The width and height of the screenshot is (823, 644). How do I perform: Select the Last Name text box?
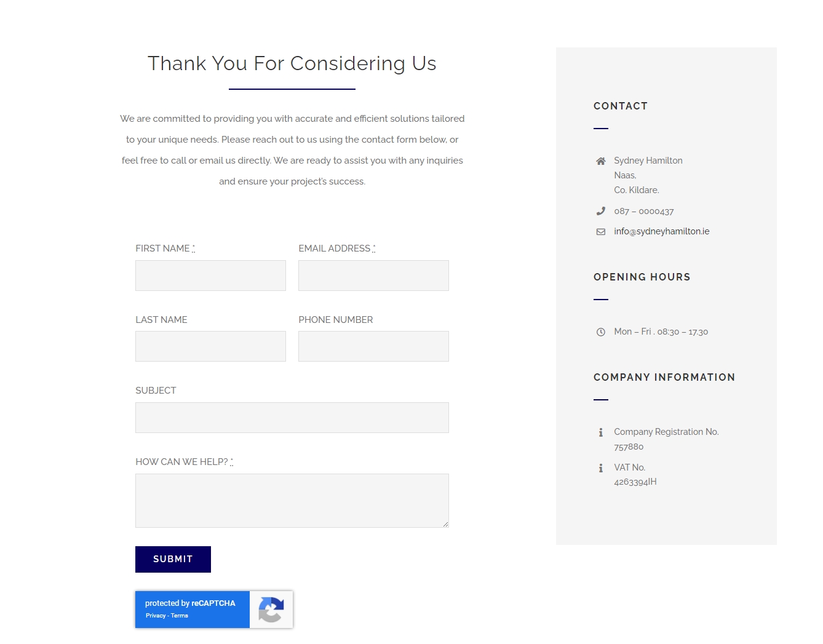click(x=210, y=346)
